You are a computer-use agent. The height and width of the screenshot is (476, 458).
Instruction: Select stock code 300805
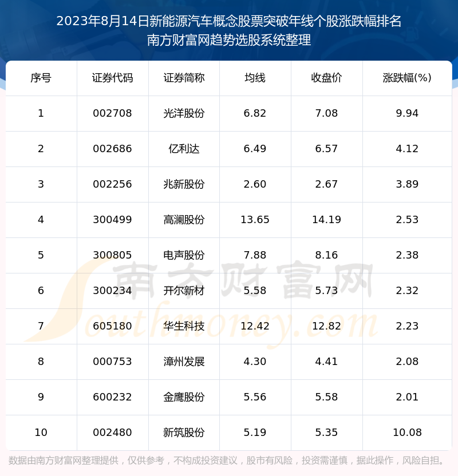112,255
